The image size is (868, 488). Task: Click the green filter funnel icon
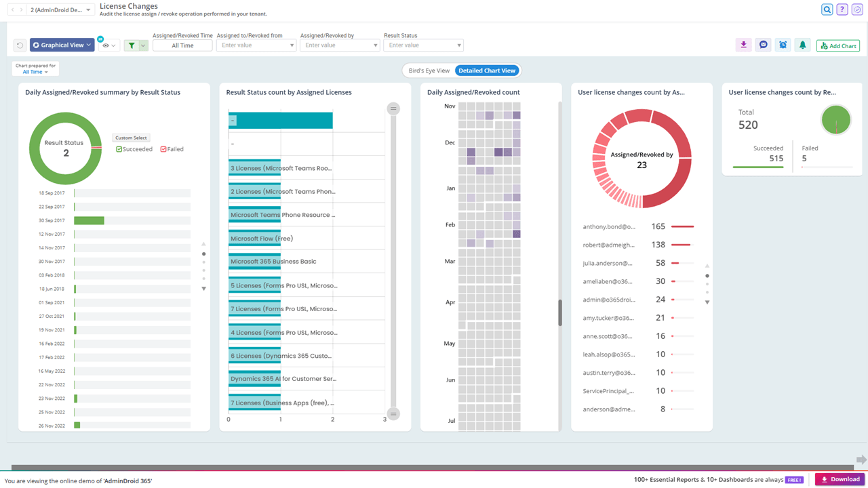(x=132, y=45)
